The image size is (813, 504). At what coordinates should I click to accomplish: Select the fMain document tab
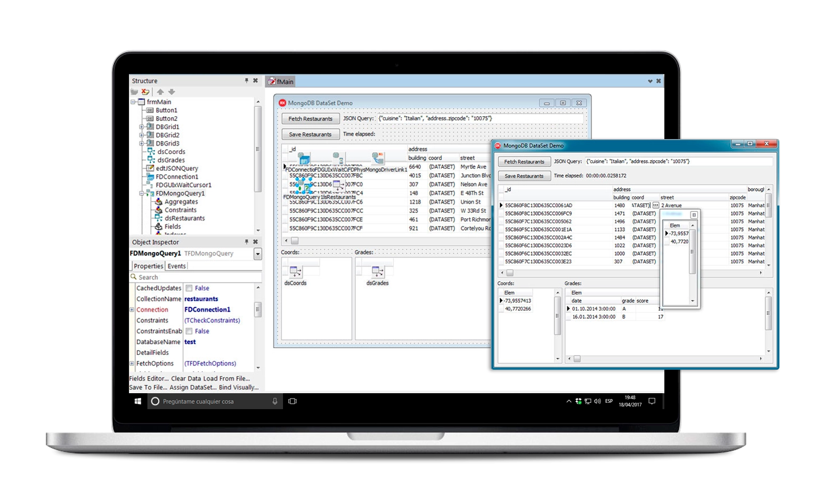click(281, 82)
